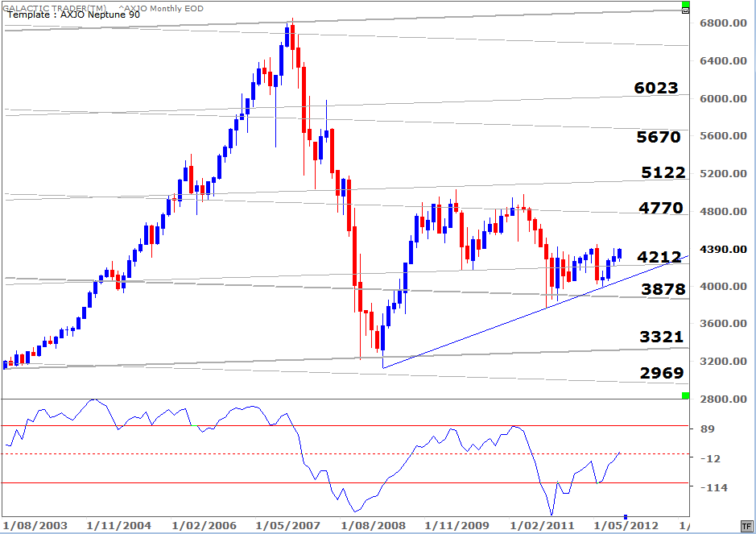The width and height of the screenshot is (756, 534).
Task: Click the 3200.00 price axis label
Action: click(723, 362)
